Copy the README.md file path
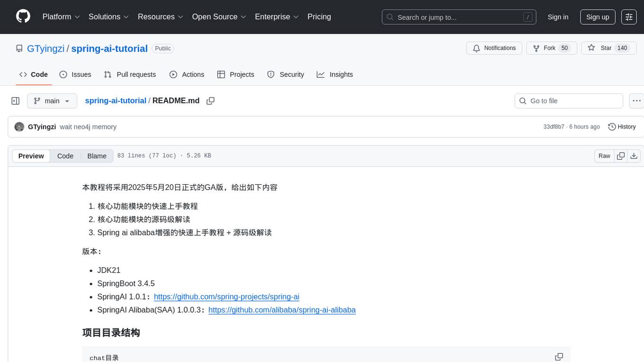The height and width of the screenshot is (362, 644). click(211, 101)
